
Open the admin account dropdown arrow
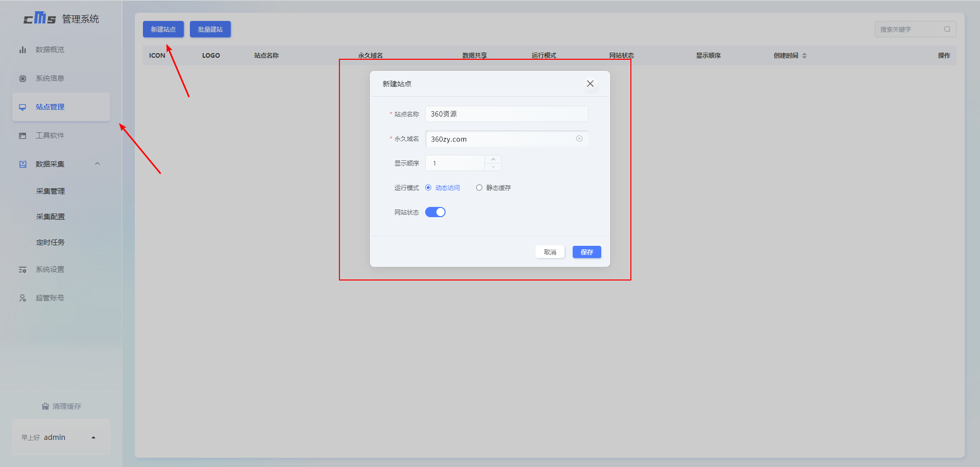coord(93,437)
